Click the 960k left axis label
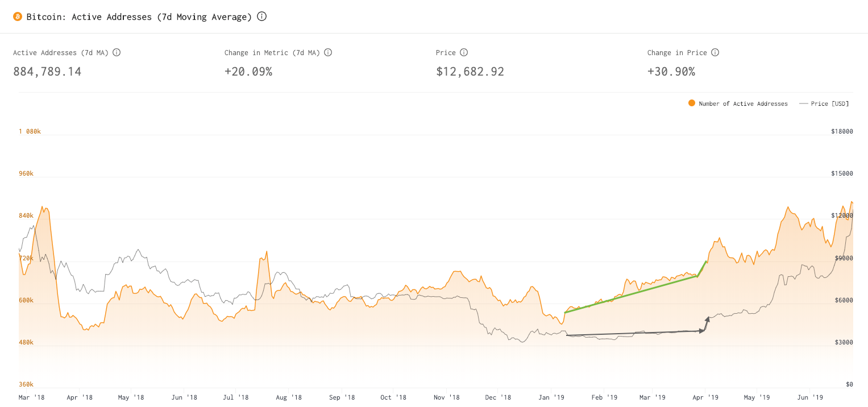Screen dimensions: 868x407 [26, 173]
